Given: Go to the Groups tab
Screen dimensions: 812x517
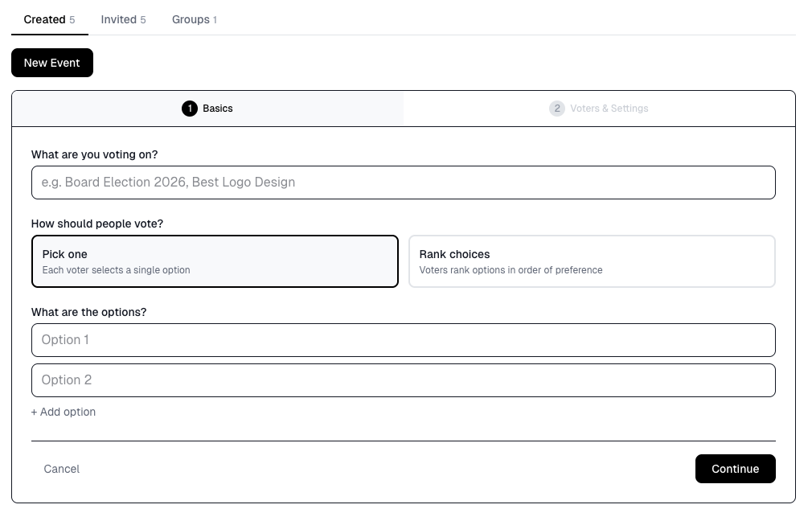Looking at the screenshot, I should click(191, 19).
